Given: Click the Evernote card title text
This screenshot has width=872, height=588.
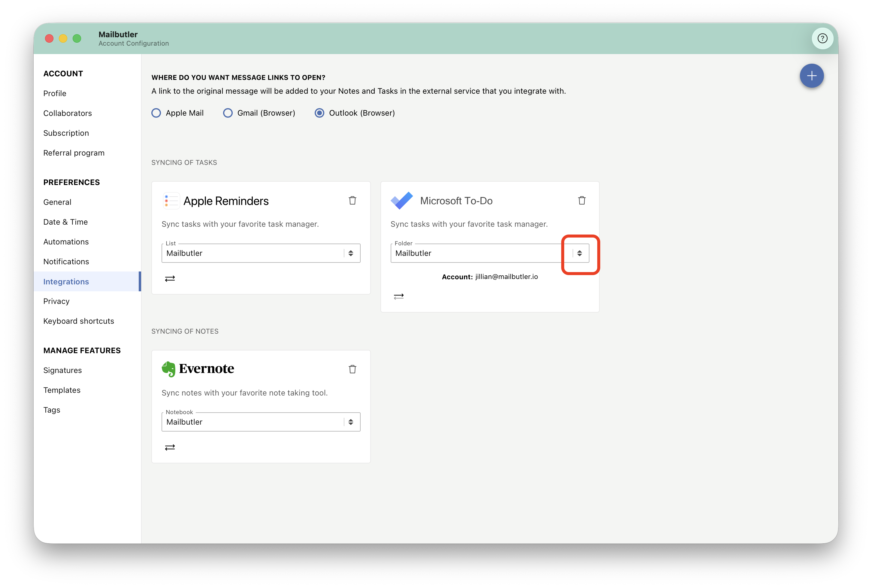Looking at the screenshot, I should [x=206, y=369].
